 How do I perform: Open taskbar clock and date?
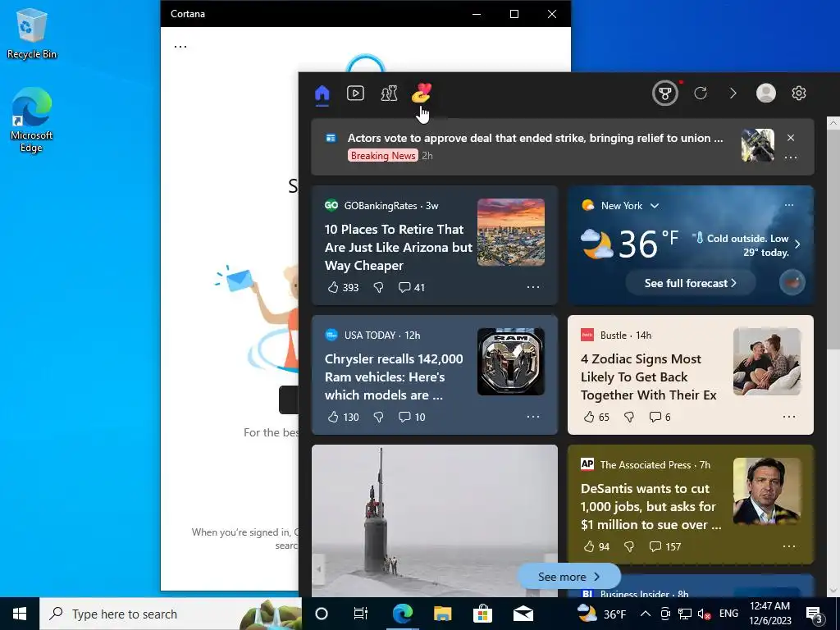pos(770,614)
